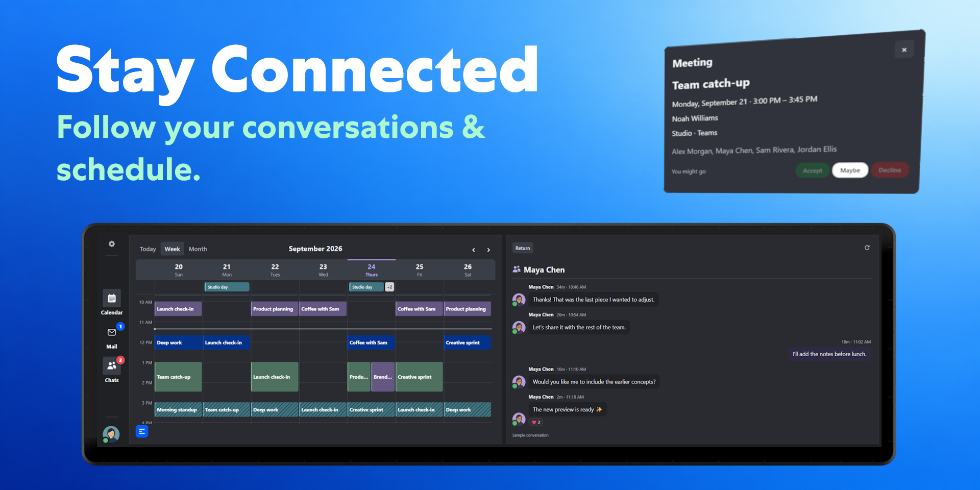Open Studio day event on Monday

coord(227,287)
